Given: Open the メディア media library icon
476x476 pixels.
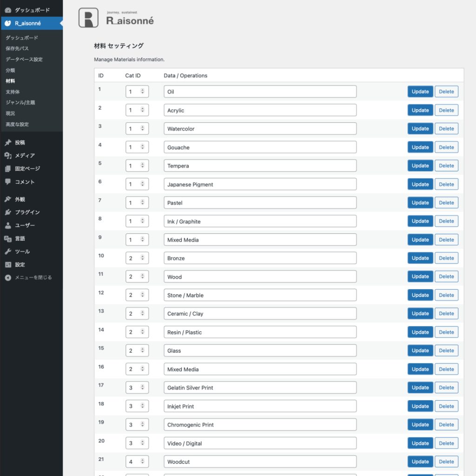Looking at the screenshot, I should [x=8, y=156].
